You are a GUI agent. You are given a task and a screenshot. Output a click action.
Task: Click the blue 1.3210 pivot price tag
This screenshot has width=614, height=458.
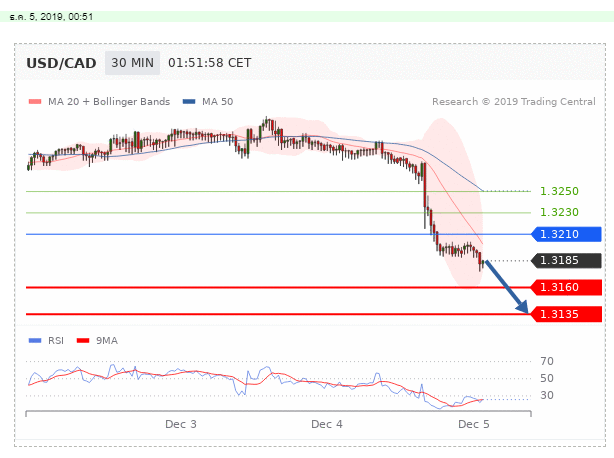(566, 234)
